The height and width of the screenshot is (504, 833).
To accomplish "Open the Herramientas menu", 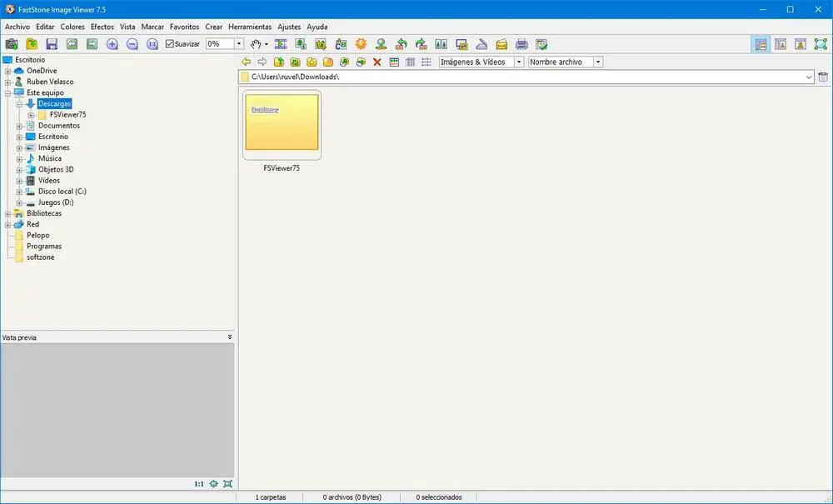I will click(250, 27).
